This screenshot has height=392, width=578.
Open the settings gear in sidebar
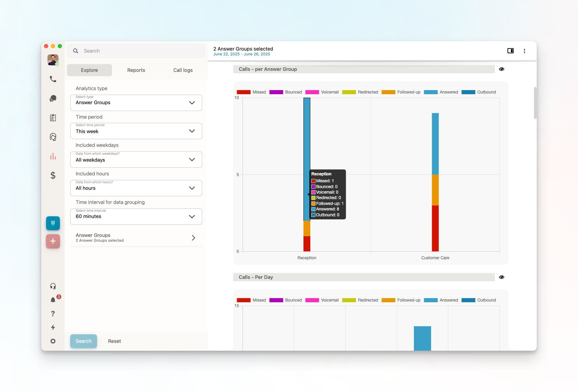(53, 341)
